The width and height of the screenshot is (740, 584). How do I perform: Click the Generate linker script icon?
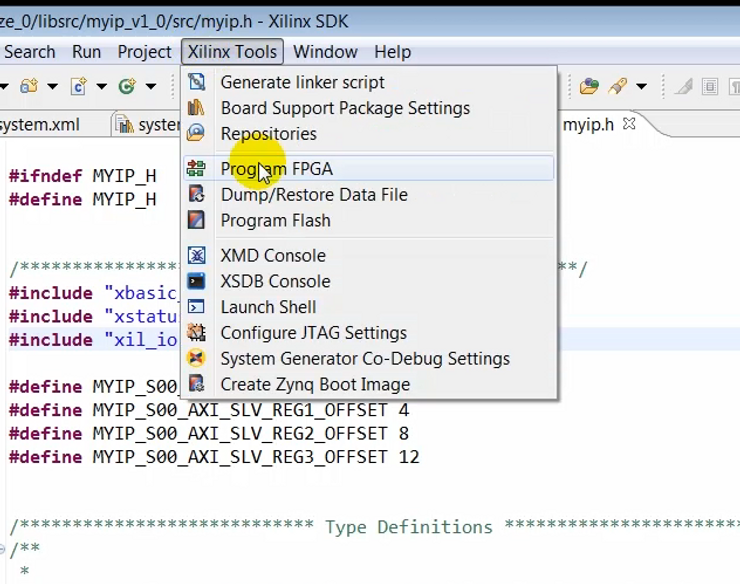[x=196, y=82]
